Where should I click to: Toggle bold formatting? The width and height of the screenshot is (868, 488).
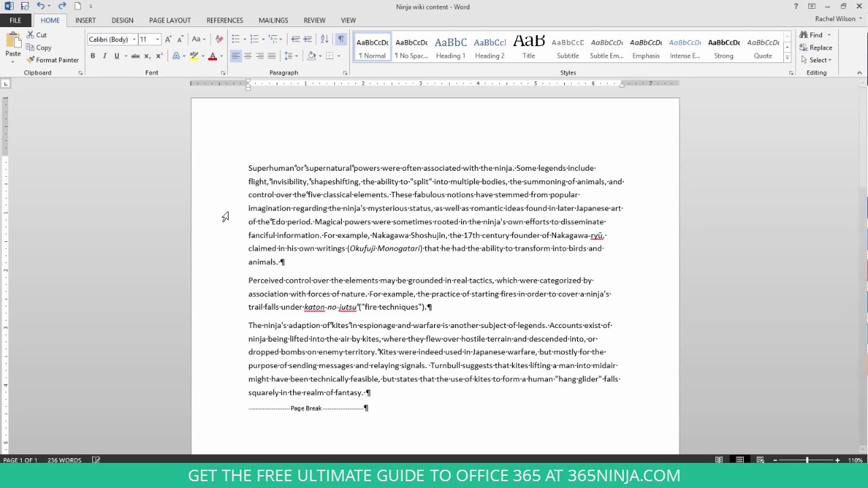[93, 56]
